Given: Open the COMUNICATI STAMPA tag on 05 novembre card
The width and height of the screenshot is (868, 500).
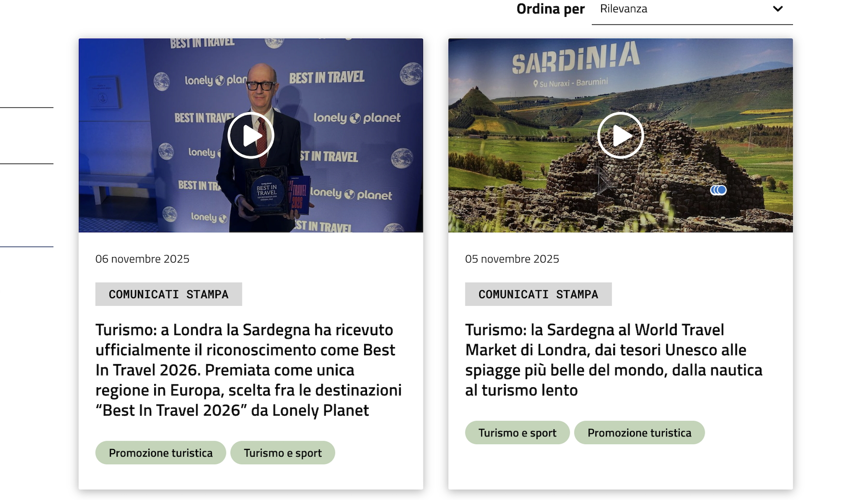Looking at the screenshot, I should click(x=538, y=294).
